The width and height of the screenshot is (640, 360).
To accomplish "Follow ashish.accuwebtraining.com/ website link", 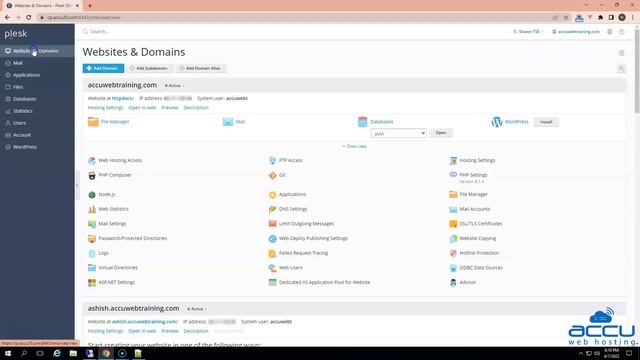I will (145, 322).
